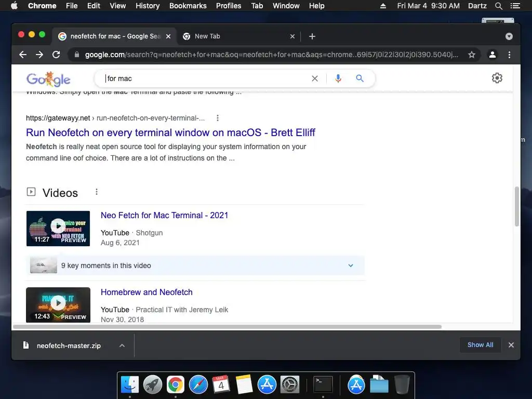The image size is (532, 399).
Task: Open Spotlight search in menu bar
Action: 498,6
